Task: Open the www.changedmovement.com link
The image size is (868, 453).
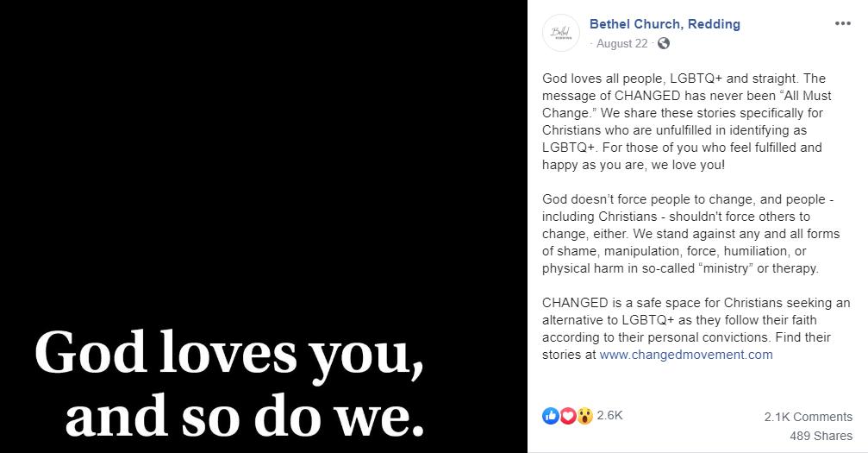Action: [x=686, y=354]
